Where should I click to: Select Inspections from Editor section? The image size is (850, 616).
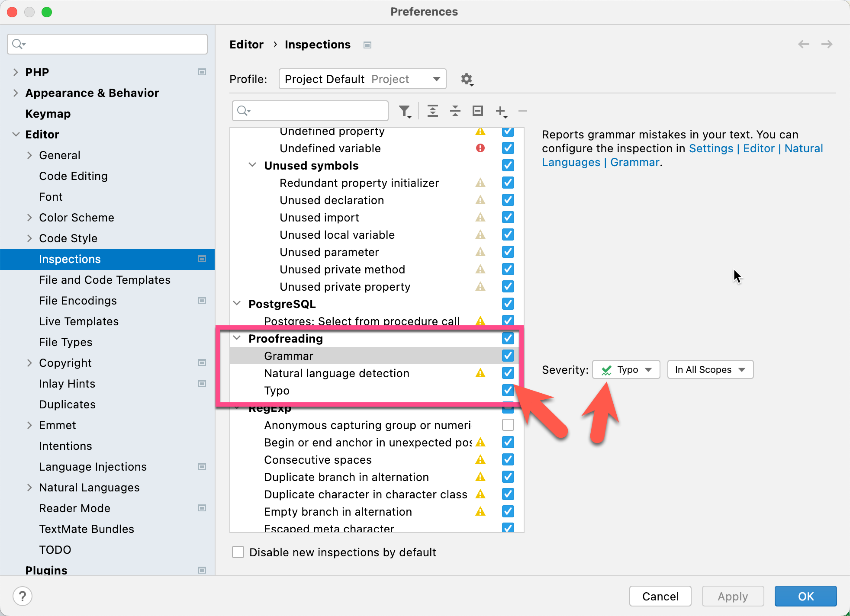pyautogui.click(x=70, y=259)
